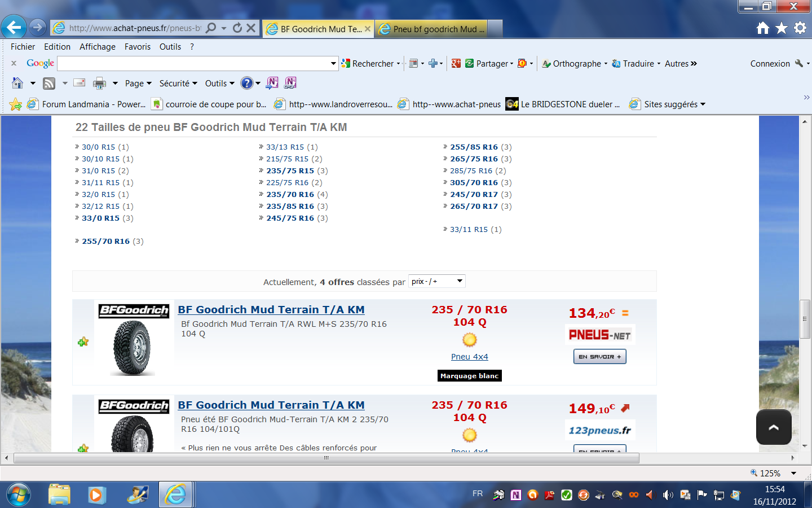Click the scroll-to-top arrow button on page
This screenshot has height=508, width=812.
(x=773, y=427)
